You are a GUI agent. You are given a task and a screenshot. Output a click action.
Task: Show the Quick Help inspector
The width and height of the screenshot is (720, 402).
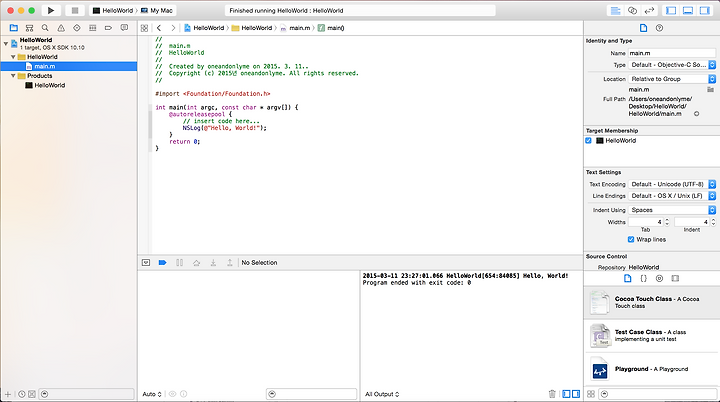[x=659, y=28]
